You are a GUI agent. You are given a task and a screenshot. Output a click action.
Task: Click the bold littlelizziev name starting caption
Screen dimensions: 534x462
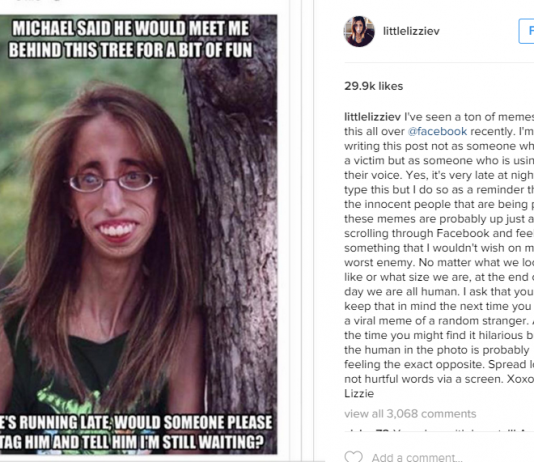(x=373, y=117)
